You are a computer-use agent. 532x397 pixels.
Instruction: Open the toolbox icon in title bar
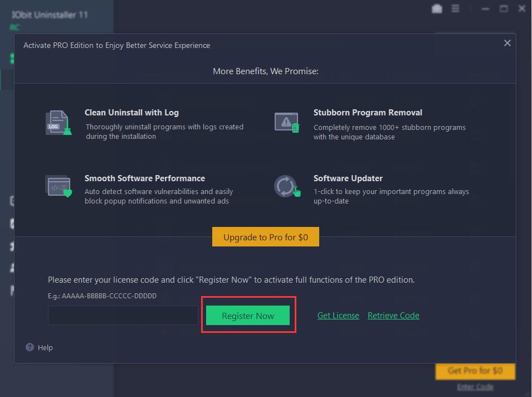[437, 9]
